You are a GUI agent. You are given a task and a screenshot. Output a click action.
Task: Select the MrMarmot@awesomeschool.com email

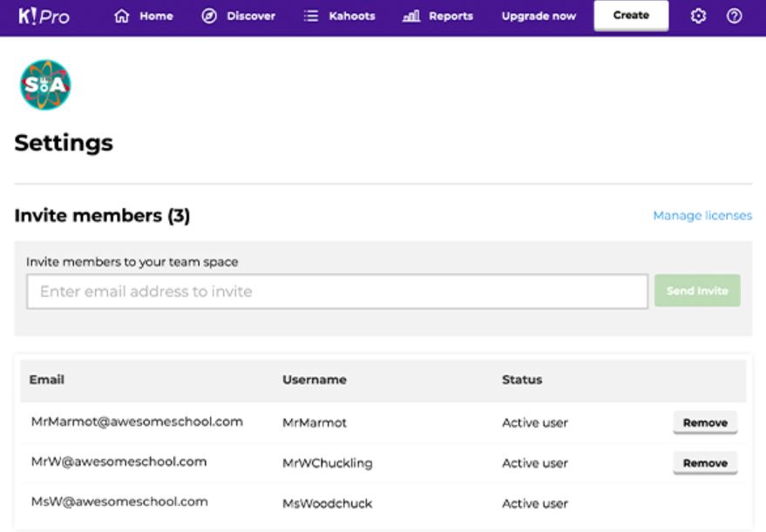pos(137,421)
